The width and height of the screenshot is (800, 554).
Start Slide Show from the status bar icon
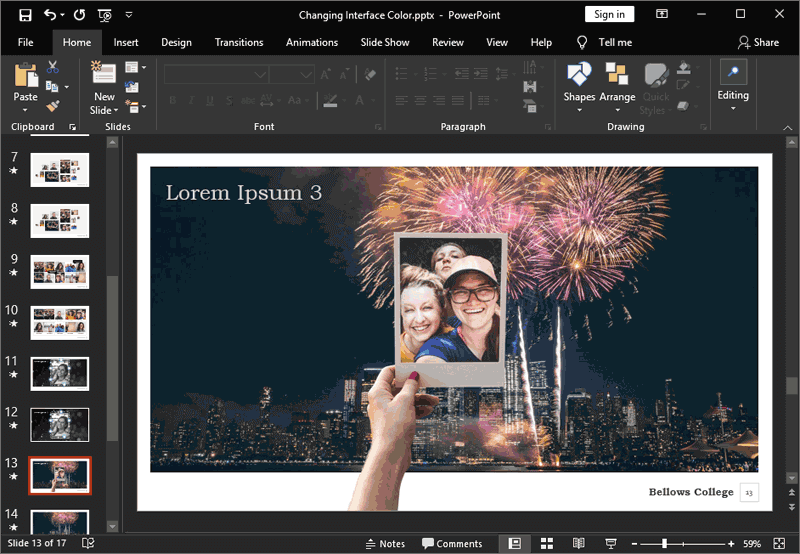(611, 543)
